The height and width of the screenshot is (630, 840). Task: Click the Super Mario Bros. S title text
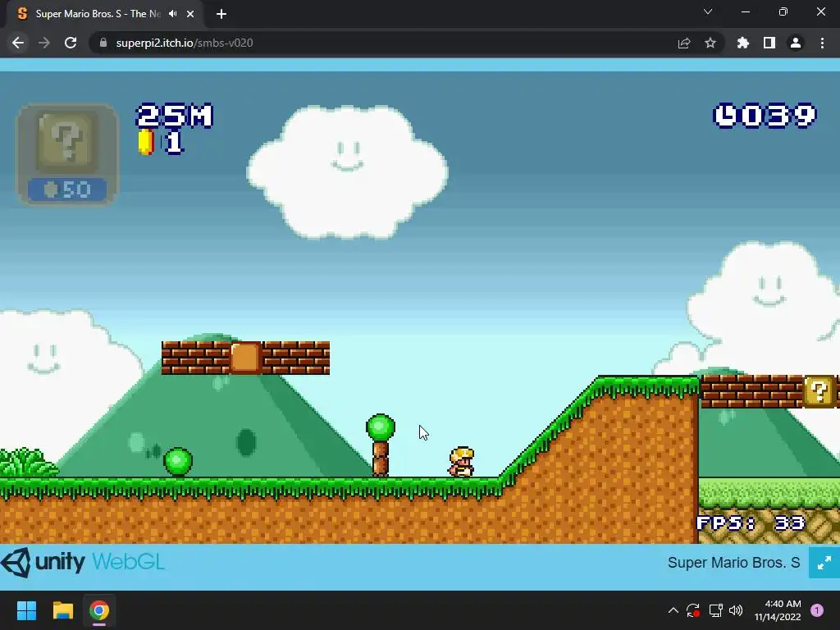(x=733, y=563)
